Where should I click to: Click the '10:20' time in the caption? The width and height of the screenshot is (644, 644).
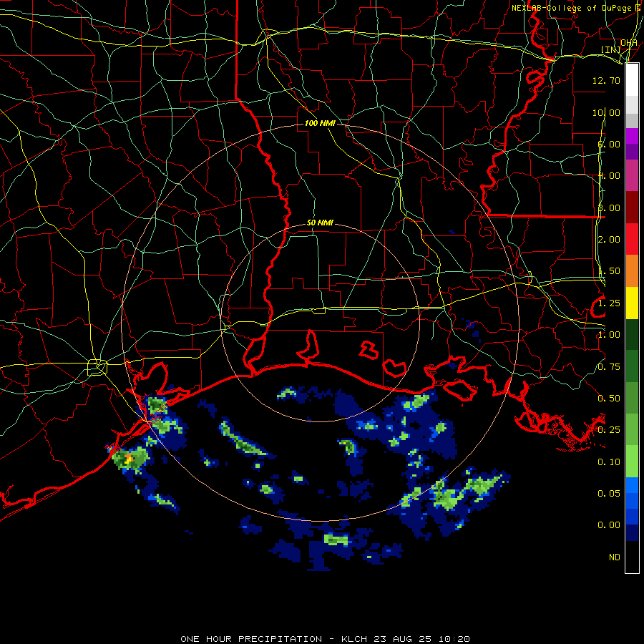point(454,639)
